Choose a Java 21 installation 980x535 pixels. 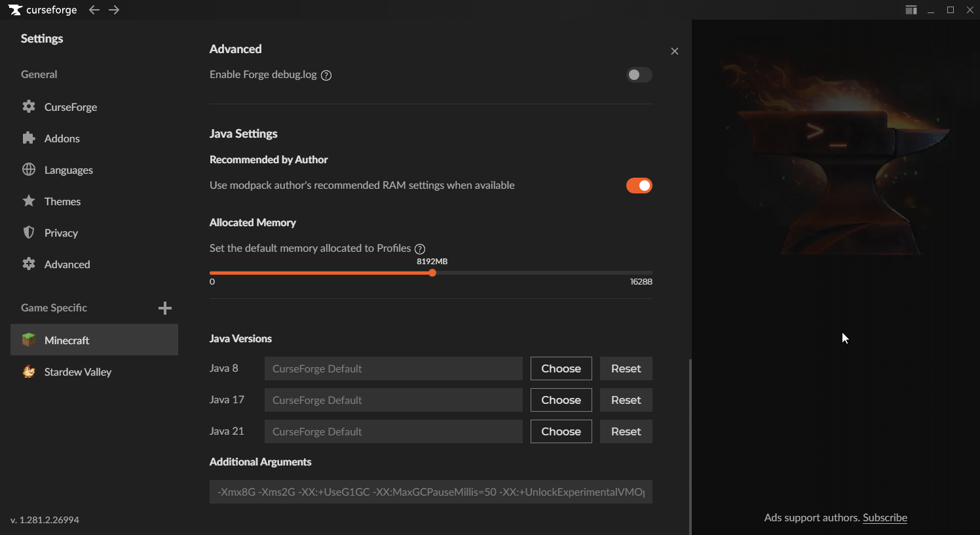point(561,431)
